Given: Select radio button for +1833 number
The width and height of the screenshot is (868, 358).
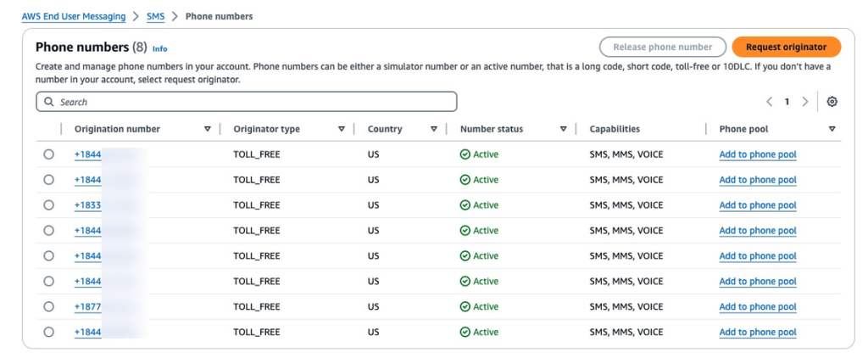Looking at the screenshot, I should pyautogui.click(x=48, y=205).
